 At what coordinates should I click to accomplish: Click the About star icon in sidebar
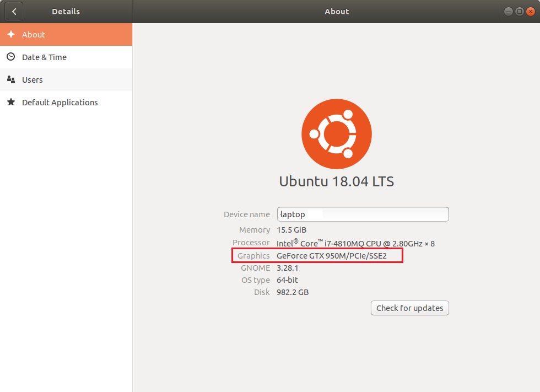pos(11,34)
